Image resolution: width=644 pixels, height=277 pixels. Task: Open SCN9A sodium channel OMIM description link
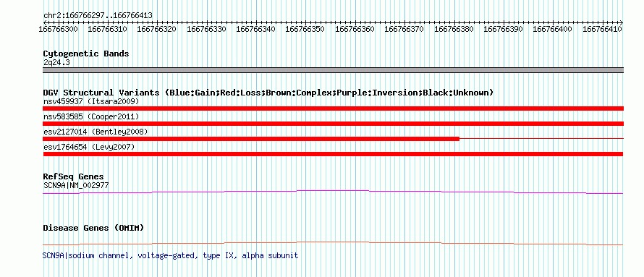pyautogui.click(x=171, y=255)
